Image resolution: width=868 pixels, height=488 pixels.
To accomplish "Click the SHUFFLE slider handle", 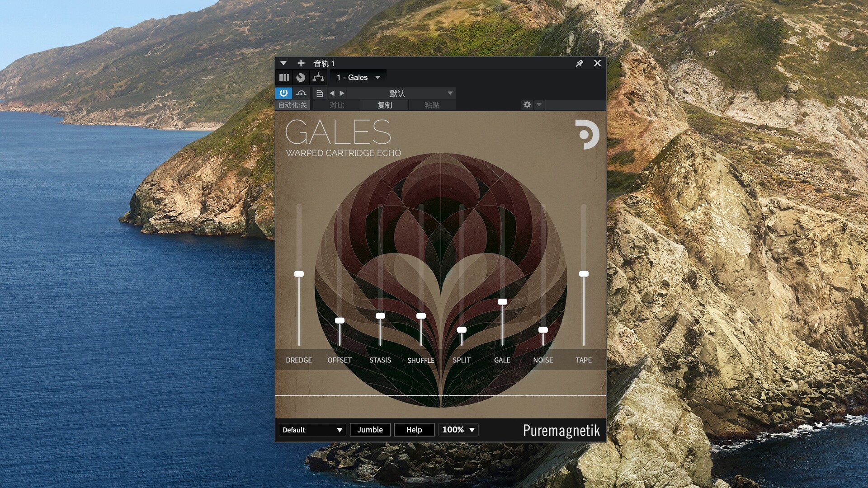I will [421, 316].
